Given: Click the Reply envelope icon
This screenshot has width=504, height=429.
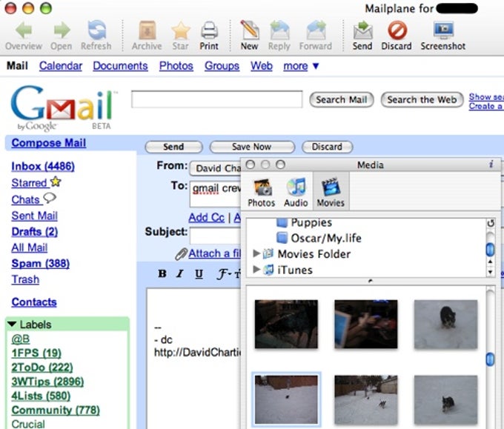Looking at the screenshot, I should tap(279, 30).
